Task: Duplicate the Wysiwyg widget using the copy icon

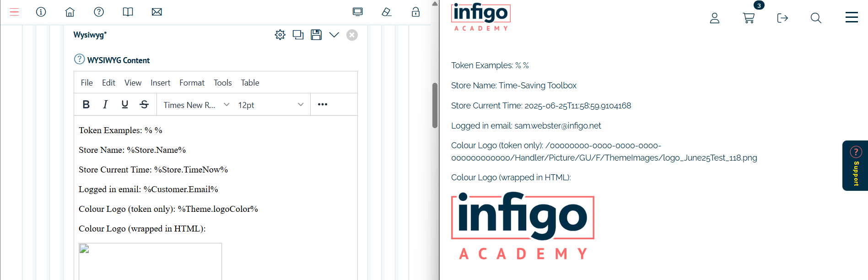Action: point(298,35)
